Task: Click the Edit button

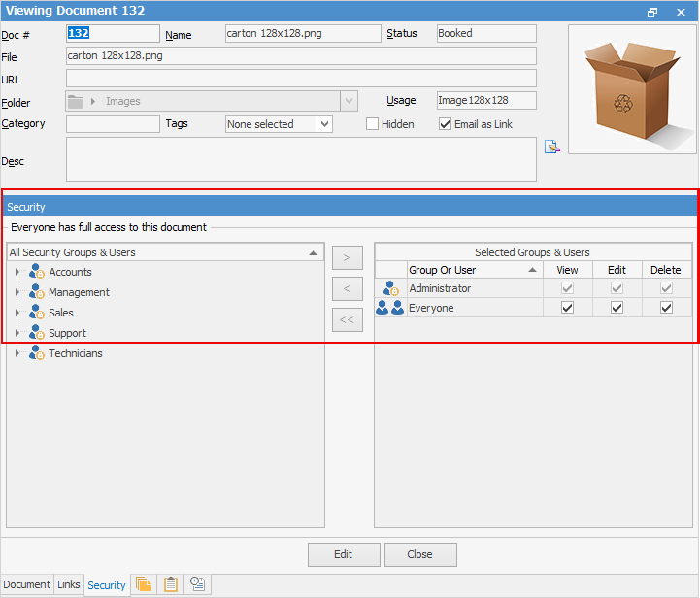Action: 343,554
